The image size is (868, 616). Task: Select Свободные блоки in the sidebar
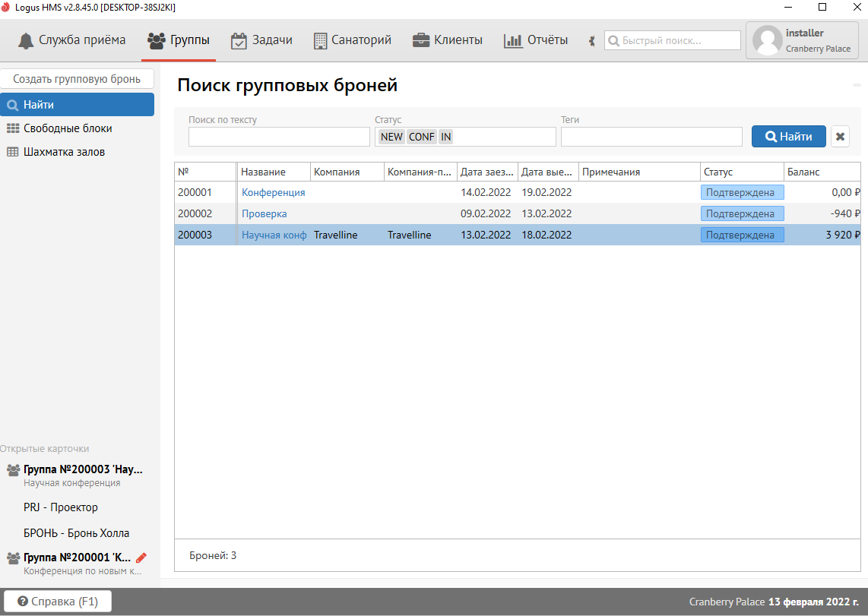[x=68, y=128]
